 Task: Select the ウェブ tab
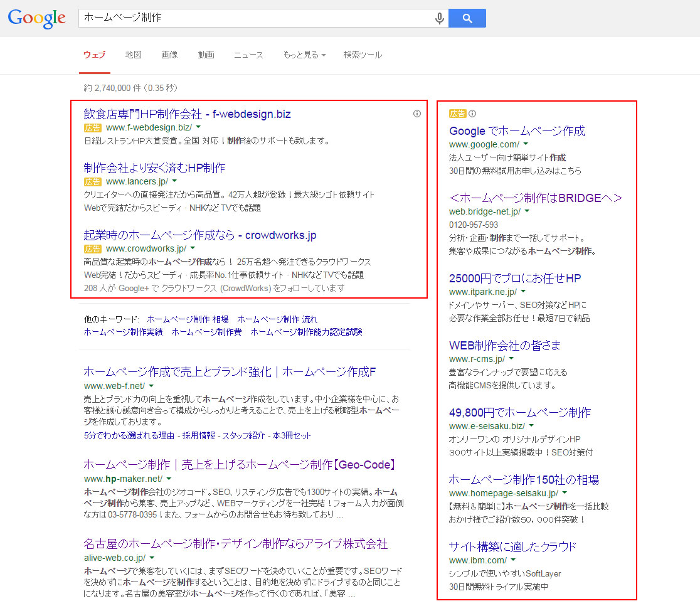tap(95, 55)
